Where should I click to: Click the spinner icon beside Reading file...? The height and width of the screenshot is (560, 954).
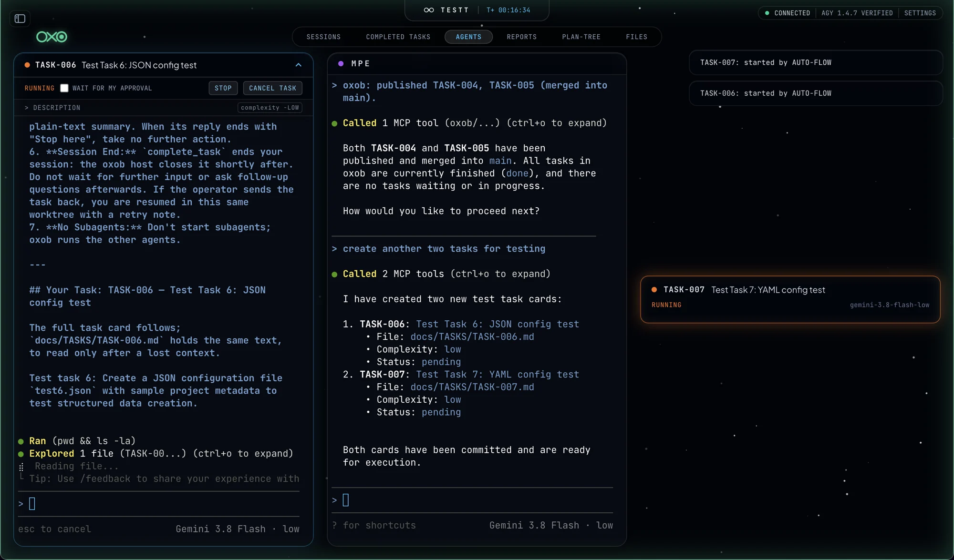(x=21, y=467)
